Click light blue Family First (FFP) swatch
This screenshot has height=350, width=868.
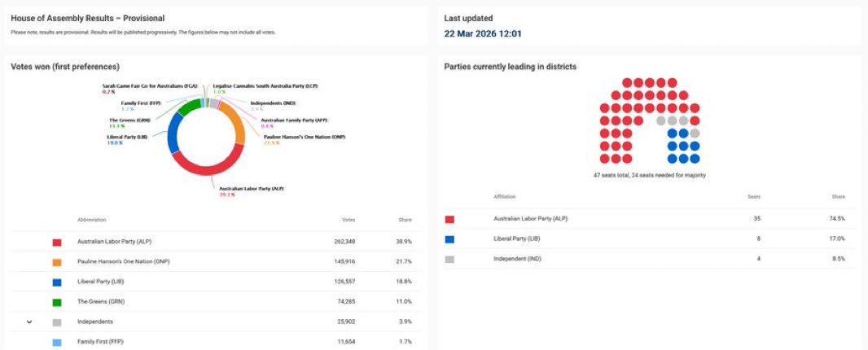click(x=56, y=342)
